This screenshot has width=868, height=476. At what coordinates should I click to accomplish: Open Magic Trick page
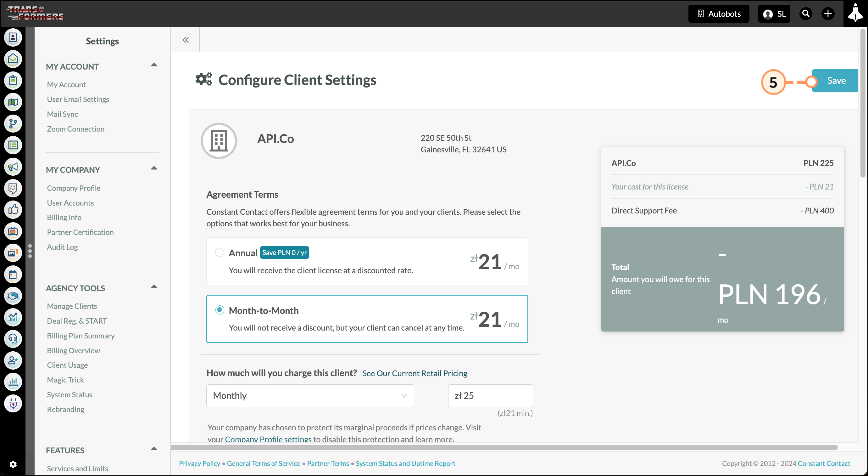click(x=65, y=380)
